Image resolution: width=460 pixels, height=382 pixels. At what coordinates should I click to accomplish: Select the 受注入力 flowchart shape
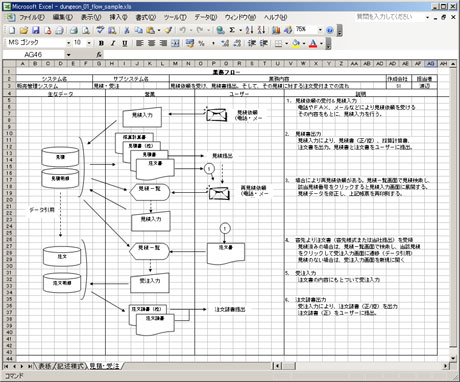click(150, 283)
